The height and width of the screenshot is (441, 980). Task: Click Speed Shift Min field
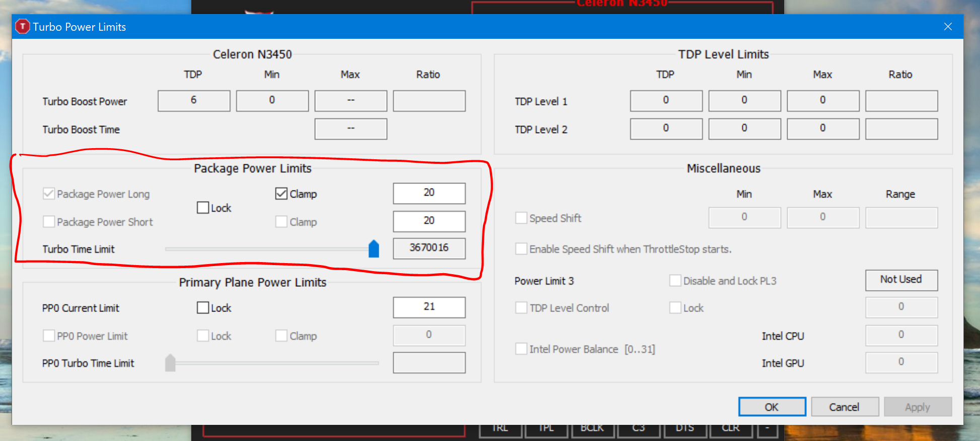[x=745, y=218]
